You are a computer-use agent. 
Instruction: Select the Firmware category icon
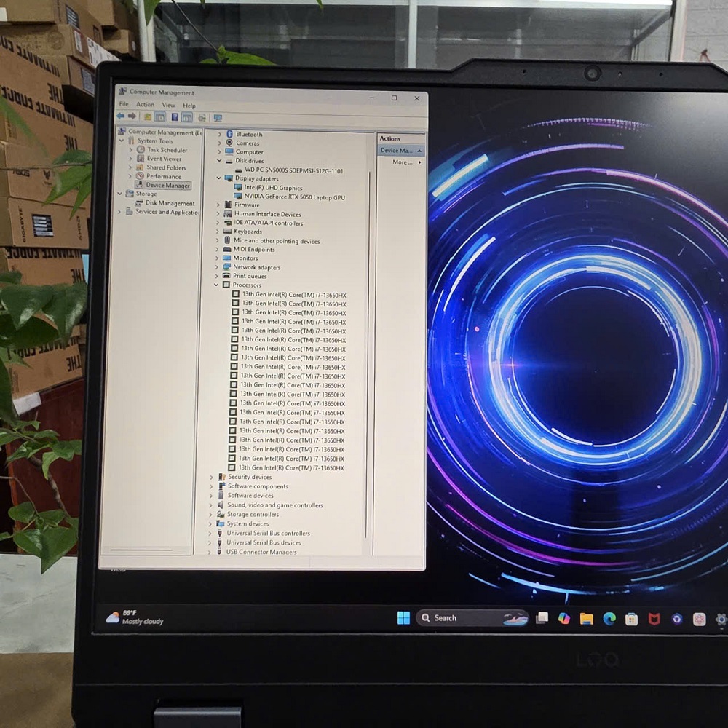[228, 205]
